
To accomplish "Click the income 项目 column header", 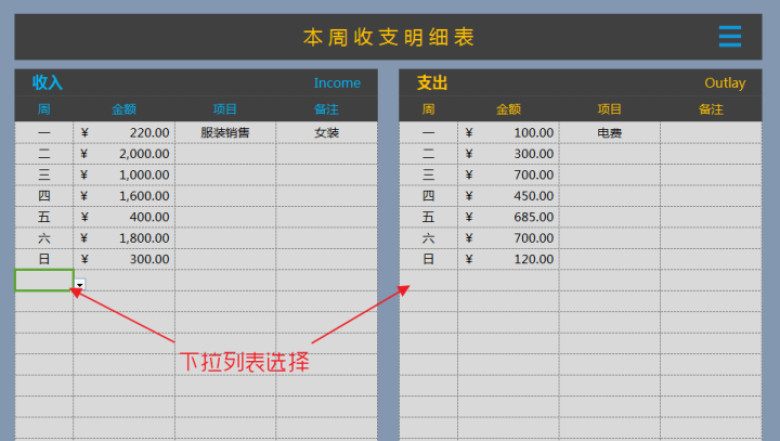I will pyautogui.click(x=225, y=109).
